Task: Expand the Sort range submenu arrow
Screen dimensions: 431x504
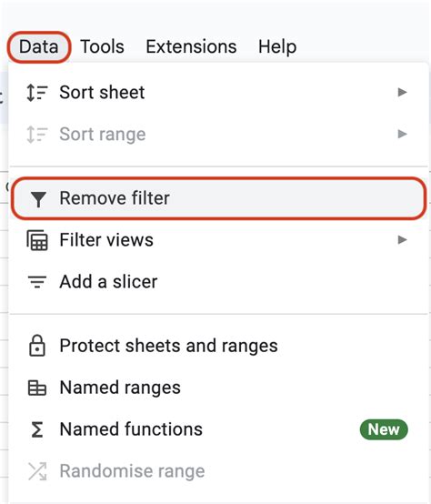Action: (x=402, y=134)
